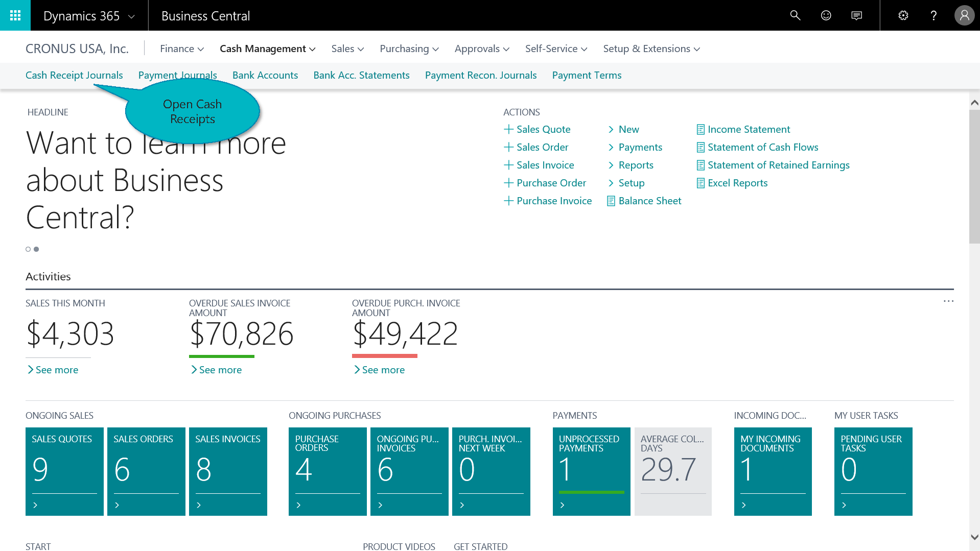
Task: Open the Bank Accounts tab
Action: (x=265, y=75)
